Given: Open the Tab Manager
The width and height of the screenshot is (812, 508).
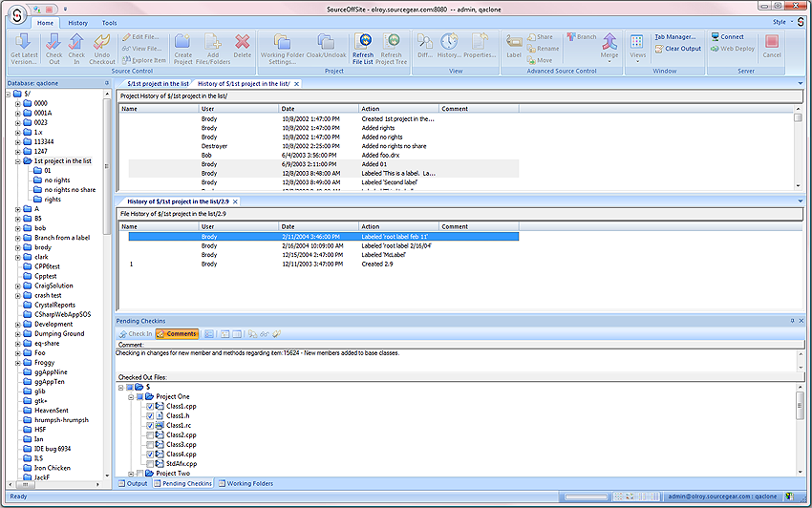Looking at the screenshot, I should click(674, 36).
